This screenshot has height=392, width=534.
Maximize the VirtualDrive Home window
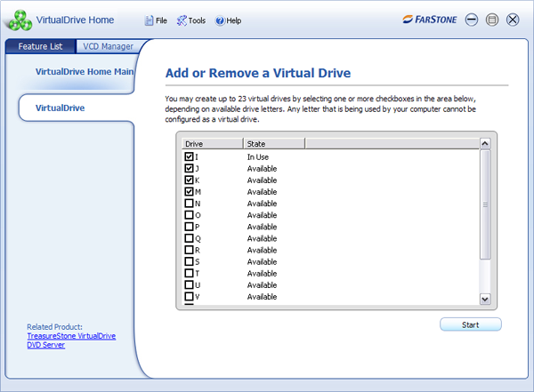pos(492,20)
